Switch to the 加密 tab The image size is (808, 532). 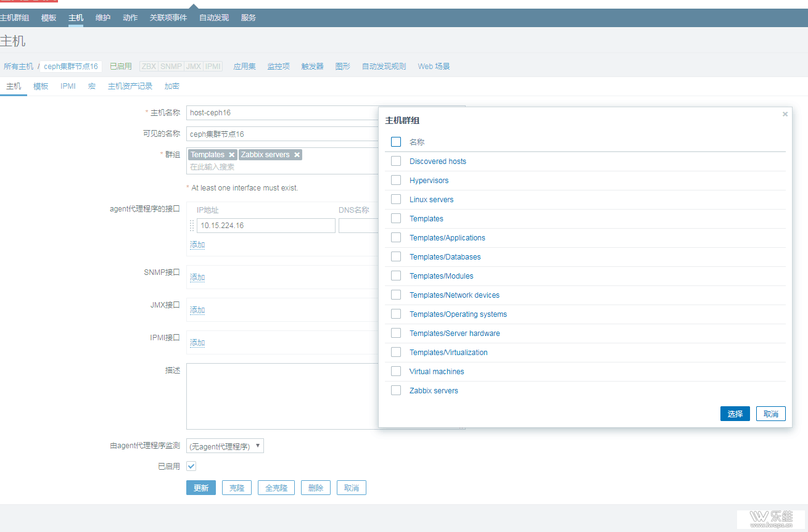pos(172,86)
